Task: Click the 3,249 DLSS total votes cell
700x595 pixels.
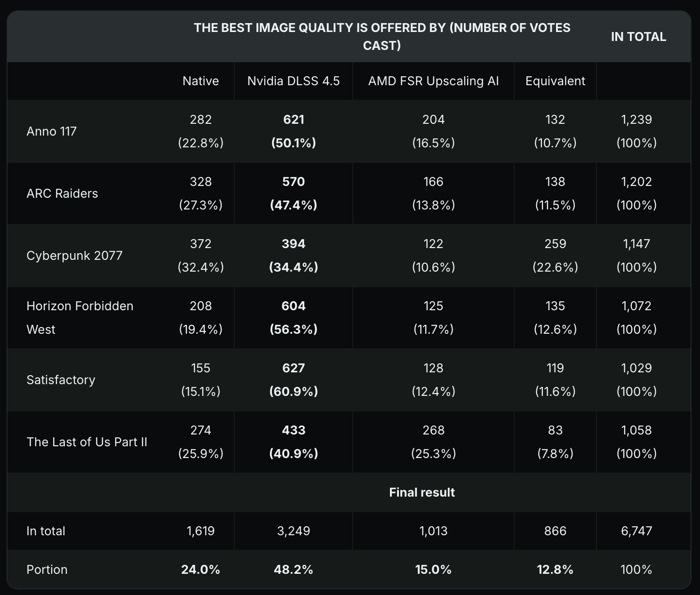Action: pyautogui.click(x=293, y=531)
